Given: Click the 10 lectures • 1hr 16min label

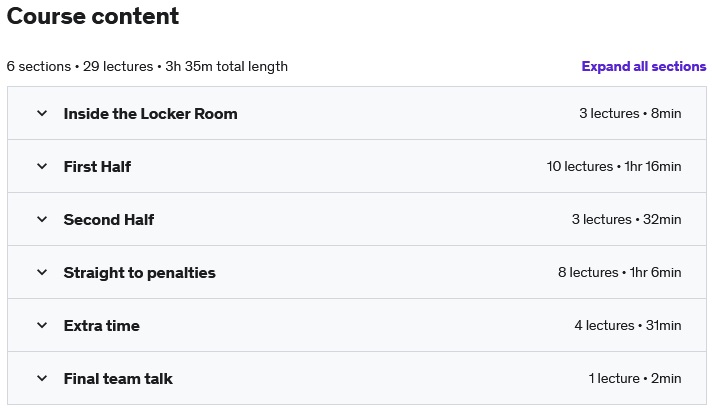Looking at the screenshot, I should point(613,166).
